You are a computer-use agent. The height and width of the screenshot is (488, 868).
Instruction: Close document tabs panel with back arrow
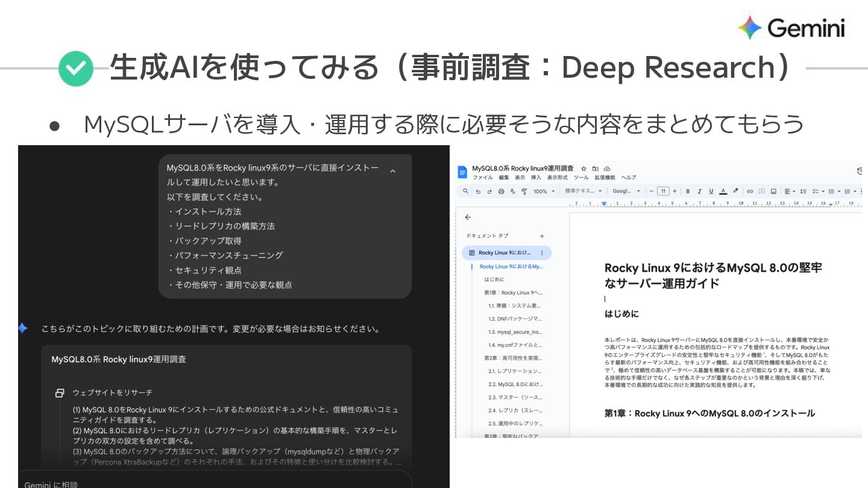[468, 217]
